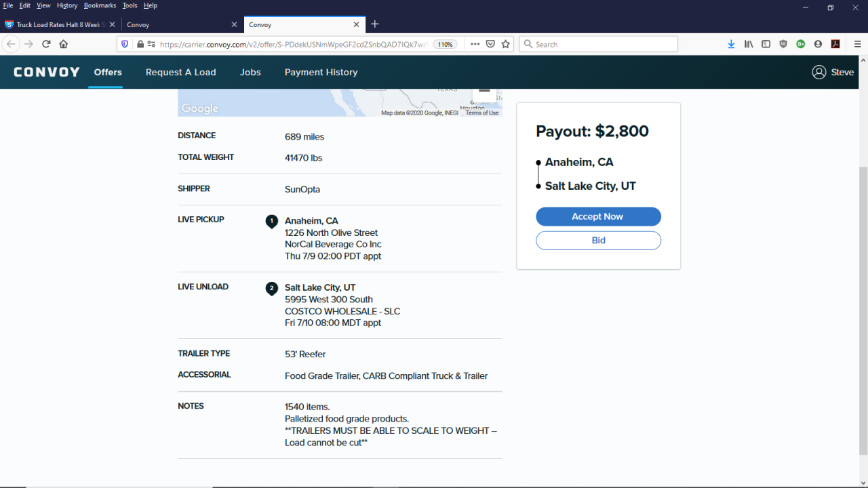Click the Steve profile avatar icon
Screen dimensions: 868x488
tap(818, 72)
